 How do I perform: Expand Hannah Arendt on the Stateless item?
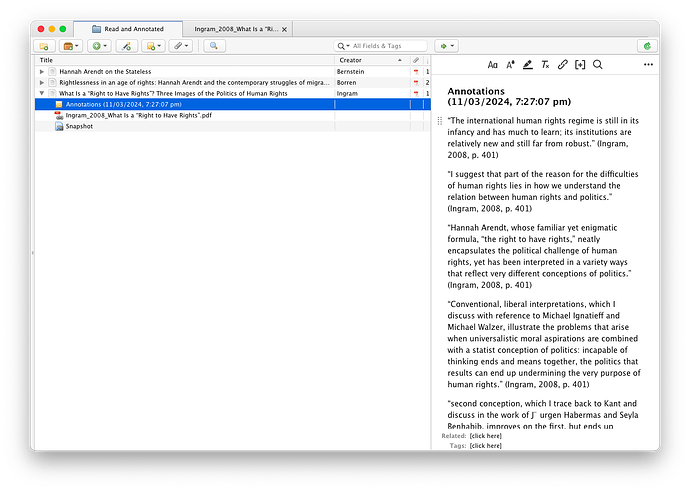point(42,72)
